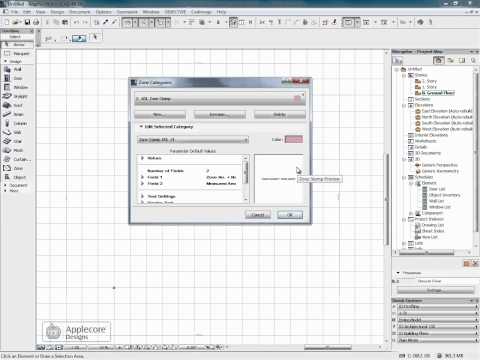This screenshot has height=360, width=480.
Task: Select Worksheets in Navigator tree
Action: (x=425, y=141)
